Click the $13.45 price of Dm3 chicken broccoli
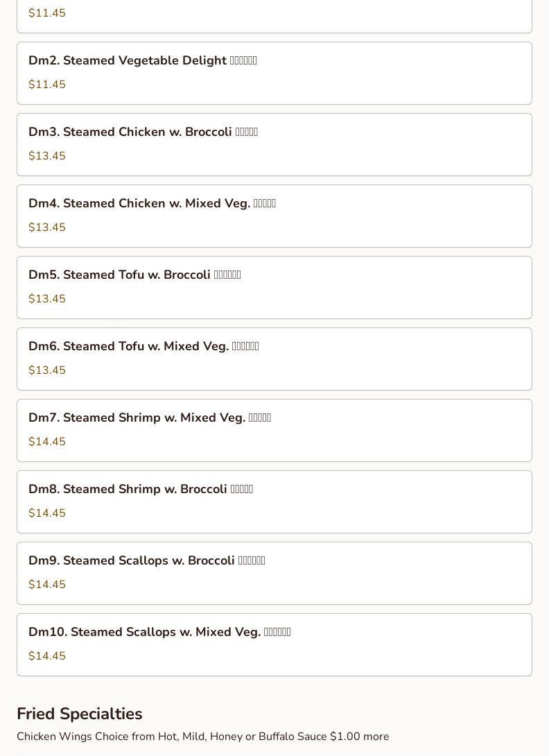 coord(47,156)
